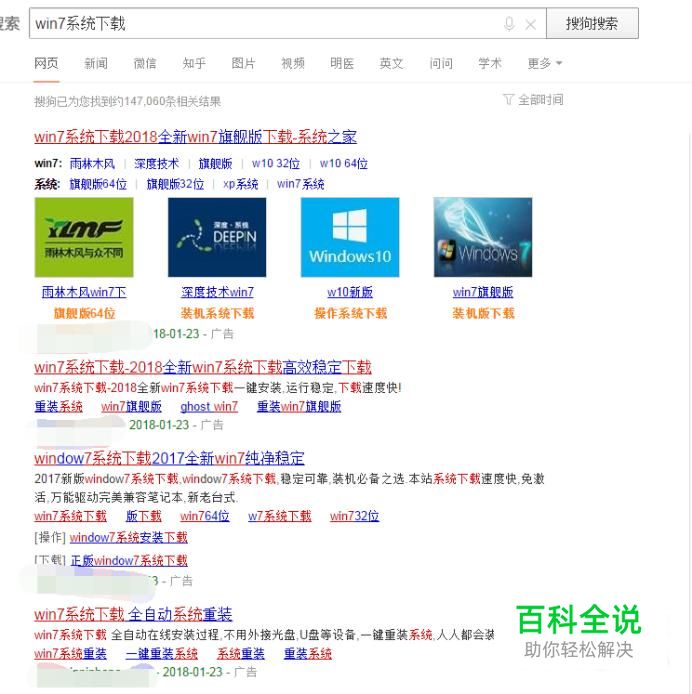Open the 微信 tab
Viewport: 692px width, 694px height.
[145, 63]
